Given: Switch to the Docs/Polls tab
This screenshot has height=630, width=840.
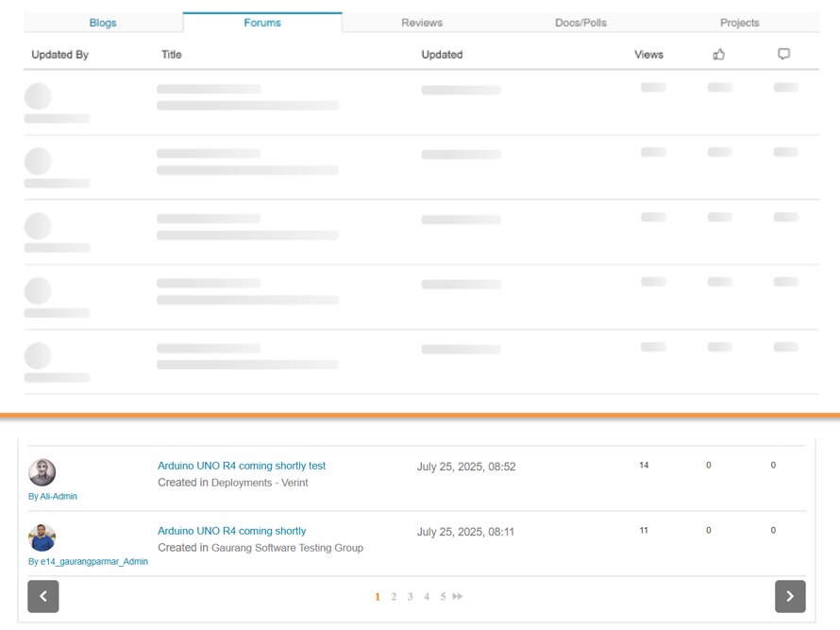Looking at the screenshot, I should (580, 23).
